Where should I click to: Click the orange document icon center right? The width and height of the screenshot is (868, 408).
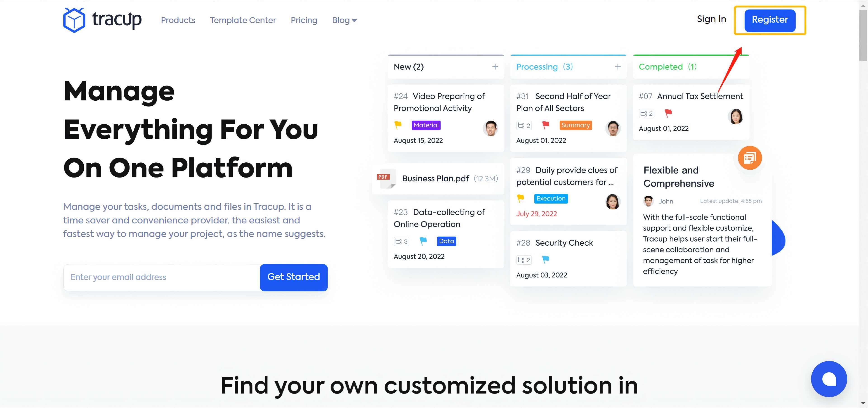[750, 157]
